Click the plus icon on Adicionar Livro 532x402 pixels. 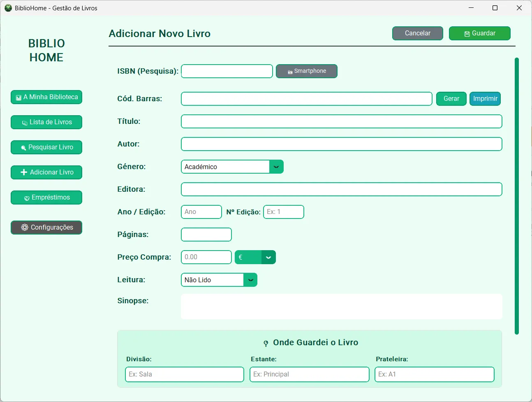point(23,172)
